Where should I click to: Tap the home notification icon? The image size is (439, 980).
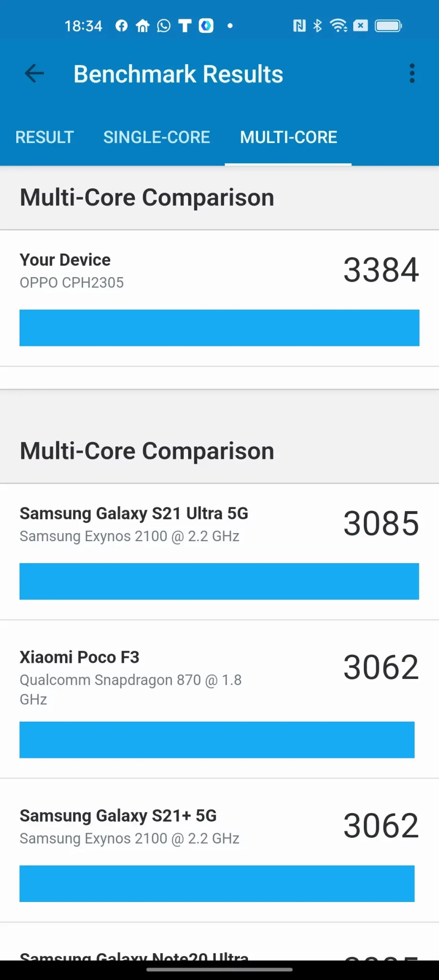pyautogui.click(x=143, y=26)
